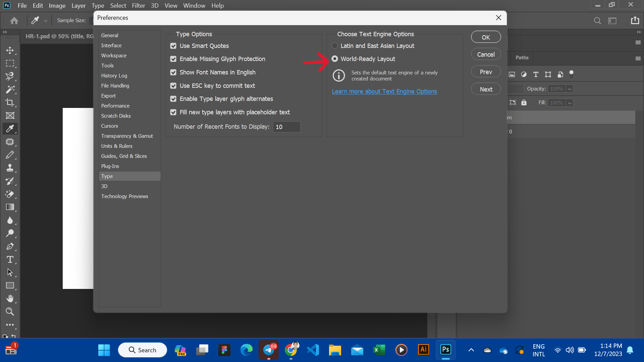The height and width of the screenshot is (362, 644).
Task: Select the Brush tool
Action: click(x=10, y=155)
